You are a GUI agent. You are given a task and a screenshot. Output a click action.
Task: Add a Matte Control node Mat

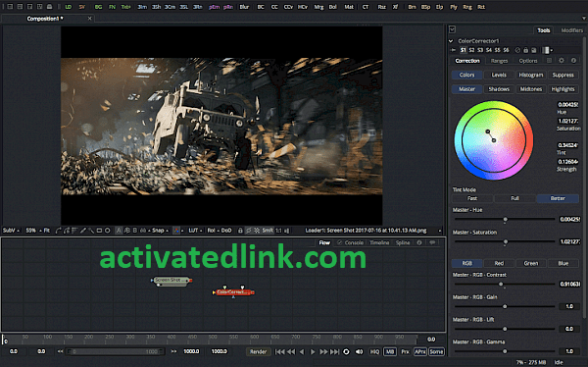[x=349, y=7]
